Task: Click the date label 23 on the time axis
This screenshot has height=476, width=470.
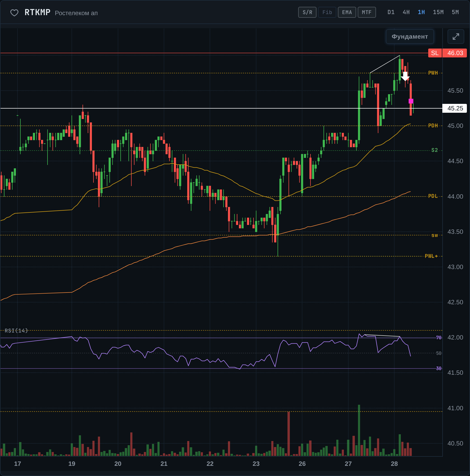Action: (x=256, y=464)
